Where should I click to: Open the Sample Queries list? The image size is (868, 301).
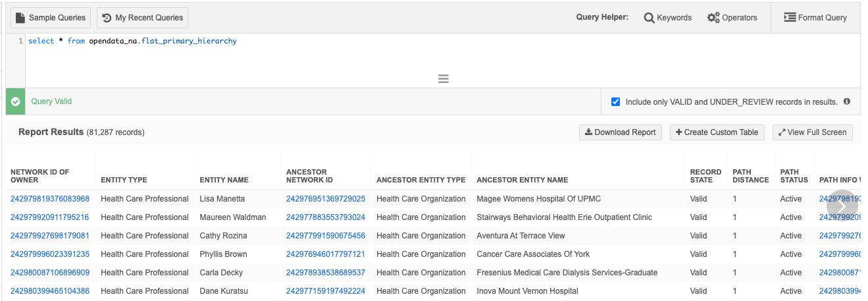pos(50,18)
